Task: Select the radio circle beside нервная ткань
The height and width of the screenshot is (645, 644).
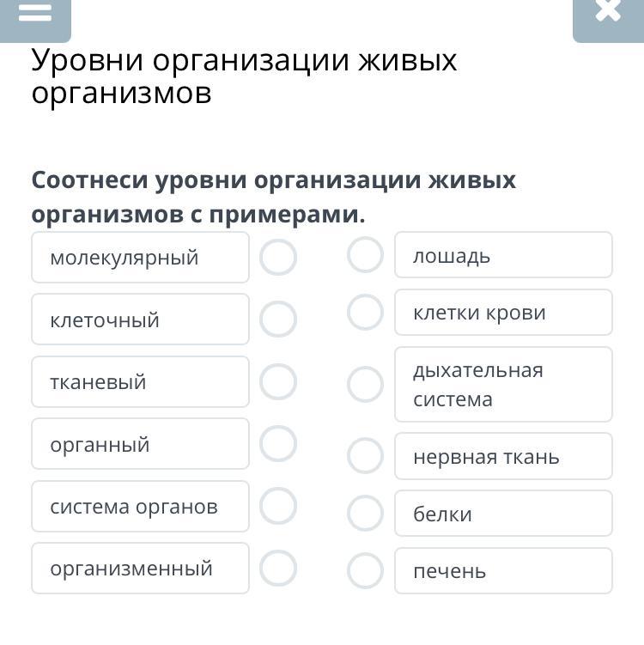Action: [365, 456]
